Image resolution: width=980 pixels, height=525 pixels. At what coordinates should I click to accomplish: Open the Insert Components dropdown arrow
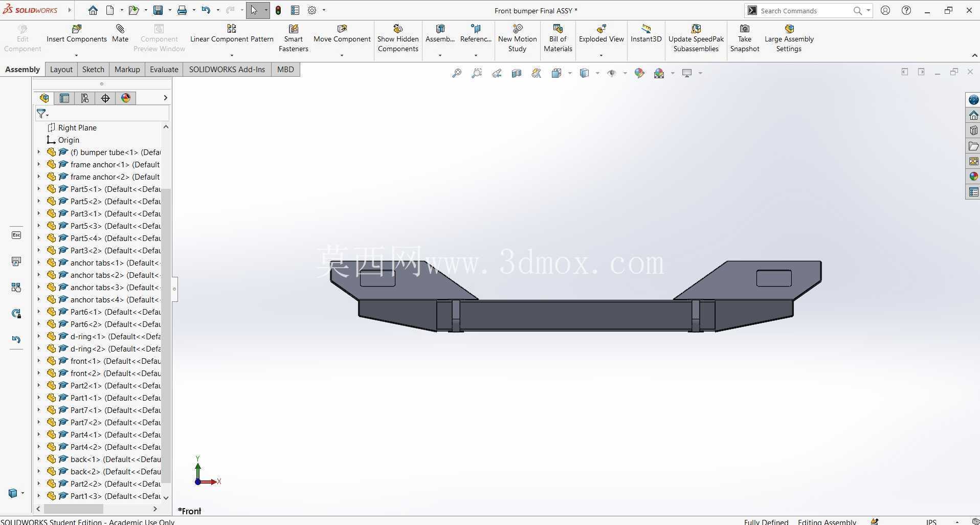coord(76,55)
